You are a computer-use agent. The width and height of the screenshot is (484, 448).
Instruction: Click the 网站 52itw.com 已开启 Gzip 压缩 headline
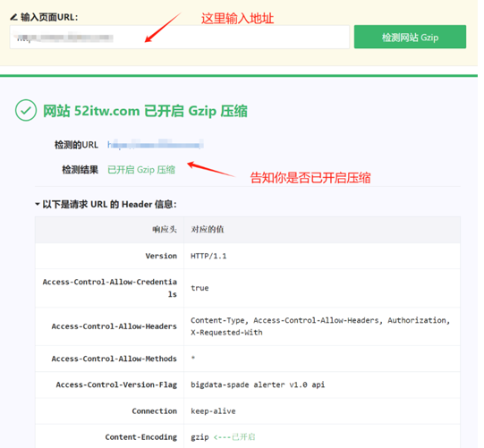click(x=145, y=111)
